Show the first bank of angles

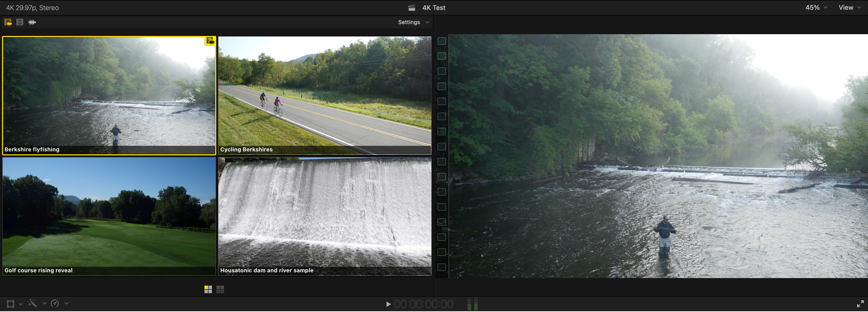click(208, 289)
